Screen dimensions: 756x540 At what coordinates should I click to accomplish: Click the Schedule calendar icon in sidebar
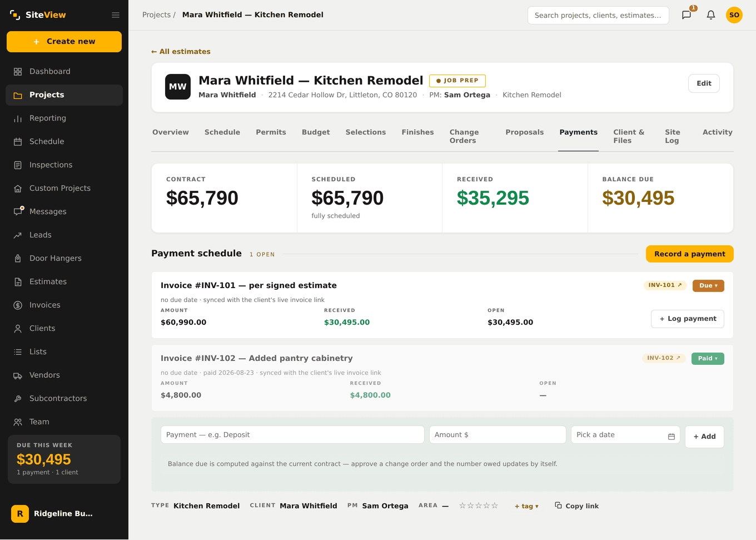[x=18, y=142]
